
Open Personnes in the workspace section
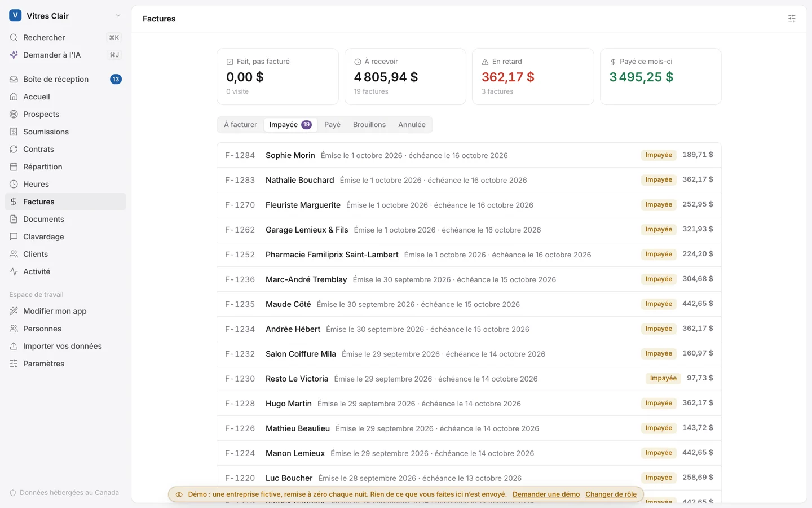click(65, 329)
